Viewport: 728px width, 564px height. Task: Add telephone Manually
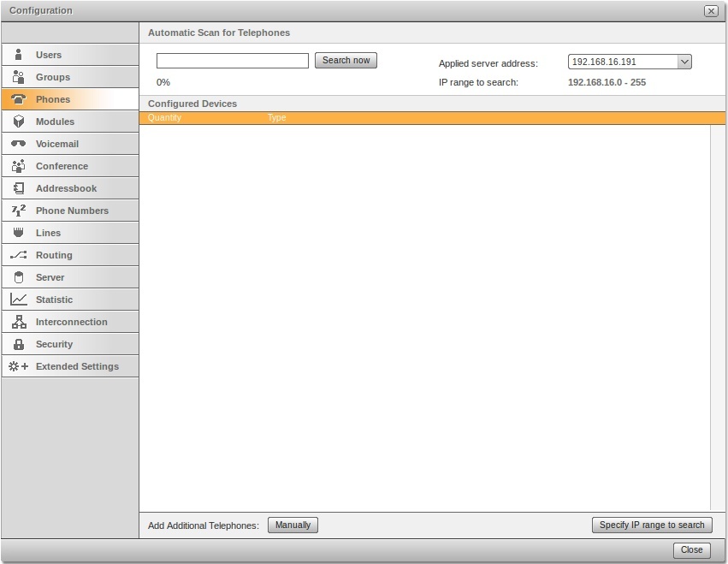(293, 525)
